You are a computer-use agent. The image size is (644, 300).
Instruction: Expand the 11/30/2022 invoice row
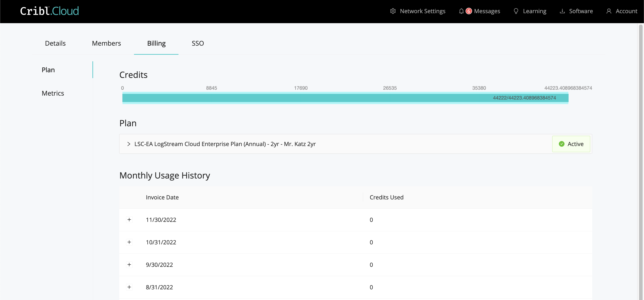(x=129, y=220)
